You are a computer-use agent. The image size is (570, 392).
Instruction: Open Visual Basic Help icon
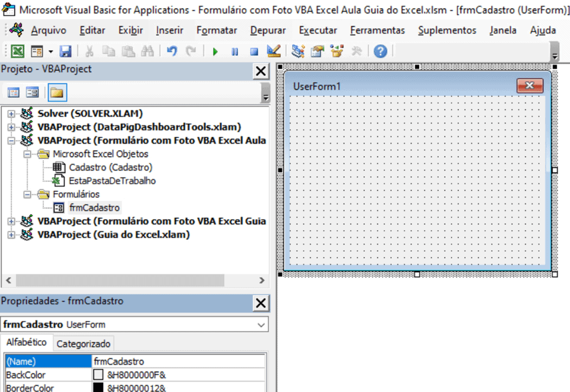(380, 51)
